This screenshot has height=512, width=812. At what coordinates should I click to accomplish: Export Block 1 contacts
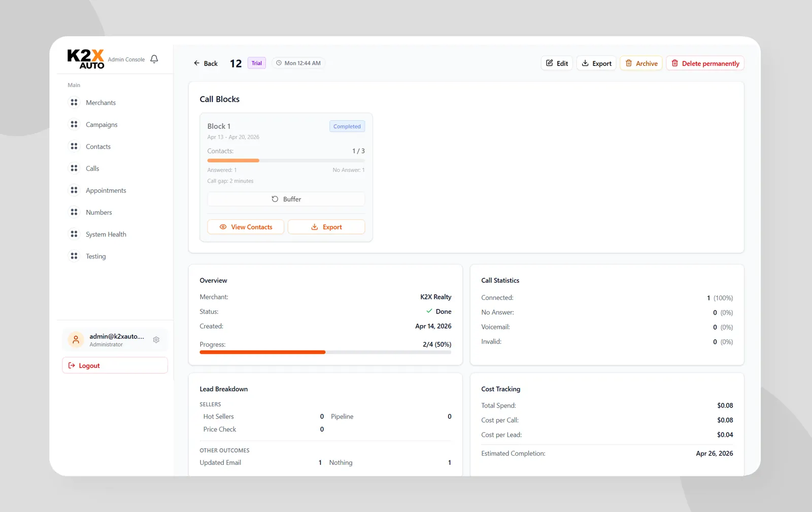tap(326, 227)
